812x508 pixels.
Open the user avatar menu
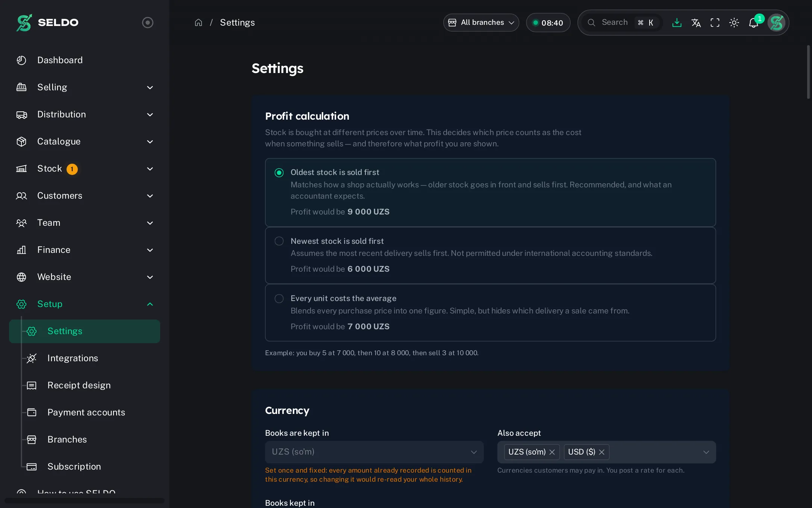pyautogui.click(x=776, y=23)
